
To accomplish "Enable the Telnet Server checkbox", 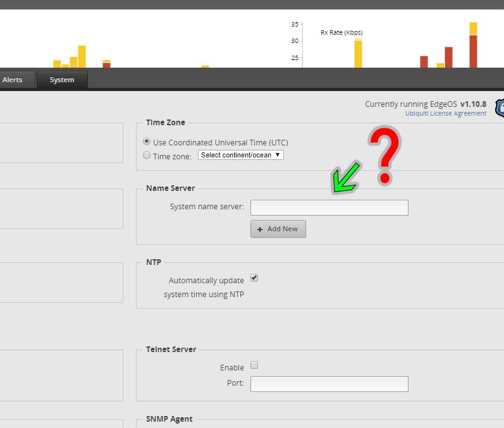I will [x=254, y=365].
